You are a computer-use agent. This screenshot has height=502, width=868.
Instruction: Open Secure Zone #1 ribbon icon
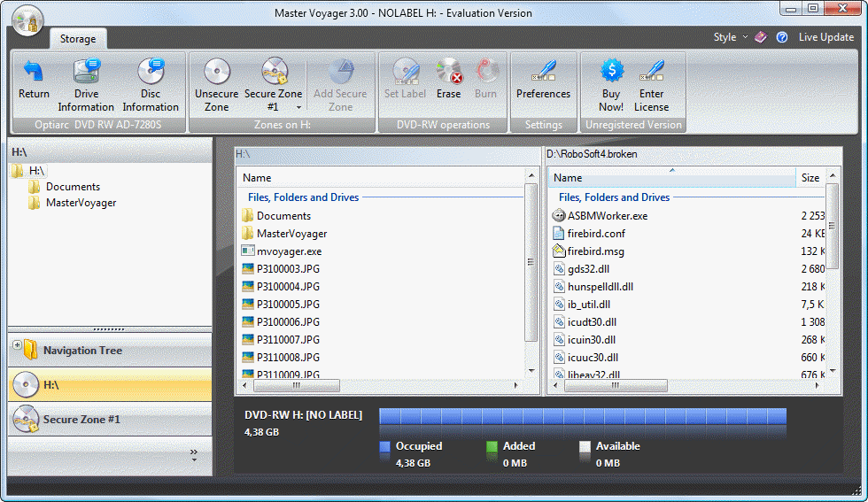pos(274,71)
